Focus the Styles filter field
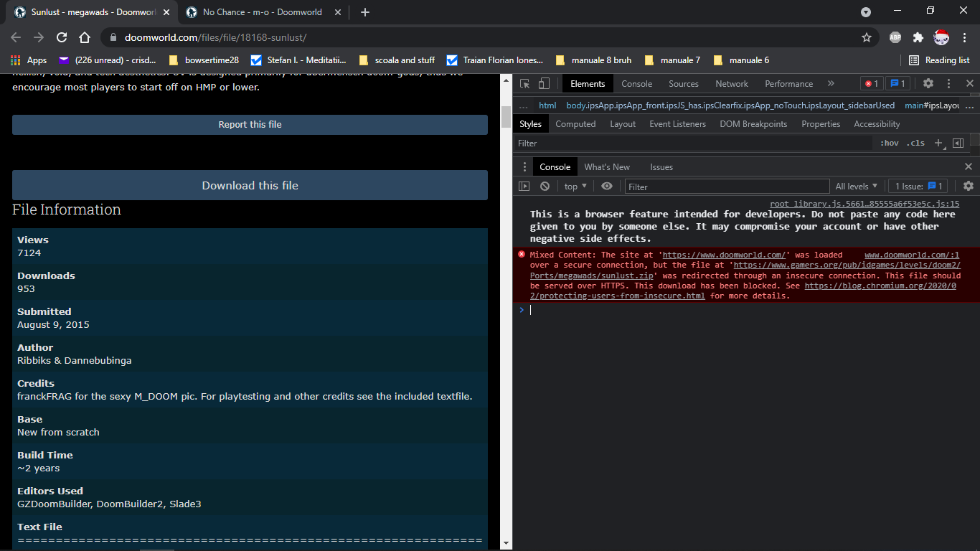Image resolution: width=980 pixels, height=551 pixels. point(692,143)
